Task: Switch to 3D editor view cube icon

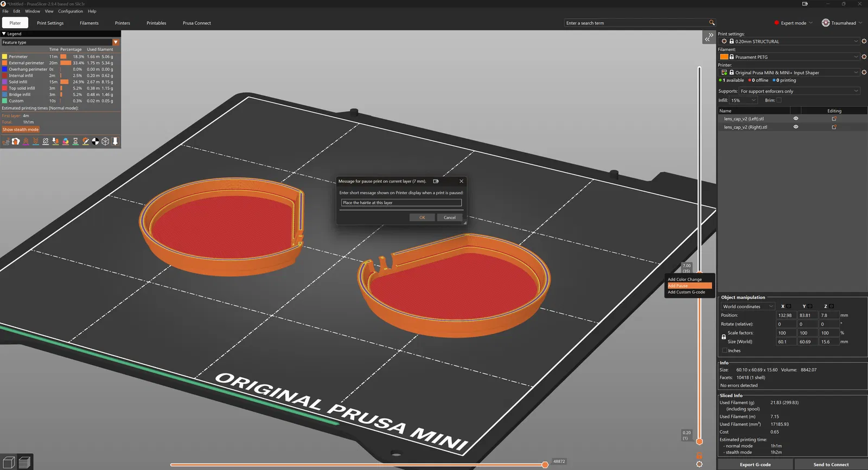Action: tap(9, 462)
